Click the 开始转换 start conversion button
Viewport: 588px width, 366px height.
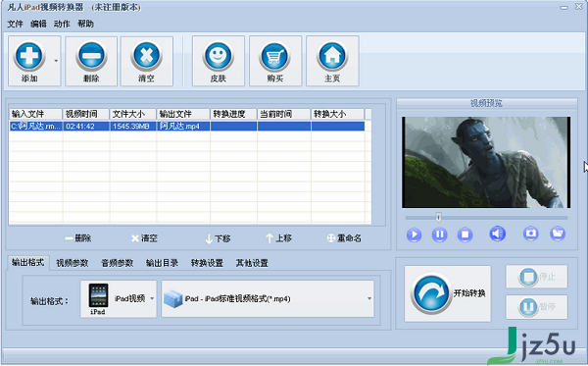(x=448, y=293)
